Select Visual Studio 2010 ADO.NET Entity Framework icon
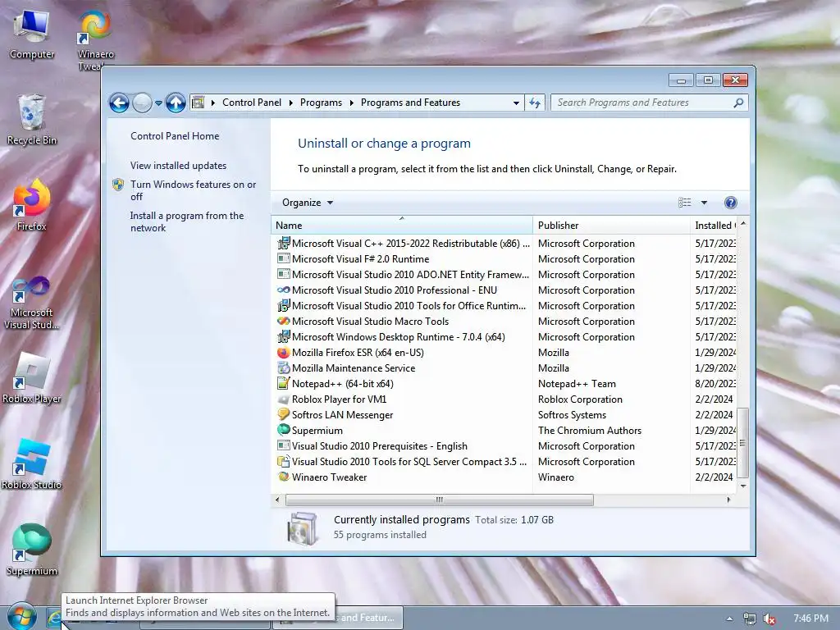The image size is (840, 630). tap(283, 274)
